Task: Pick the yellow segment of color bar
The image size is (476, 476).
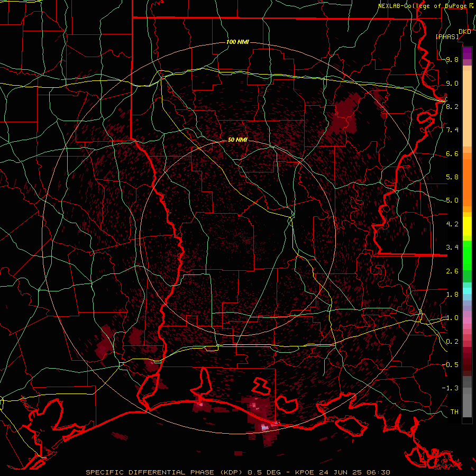Action: click(x=467, y=226)
